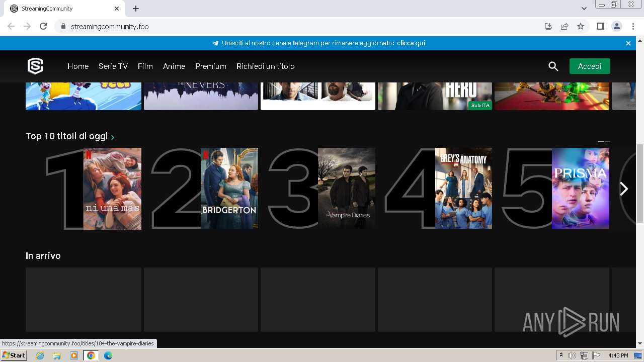This screenshot has width=644, height=362.
Task: Click the first In arrivo placeholder card
Action: 84,300
